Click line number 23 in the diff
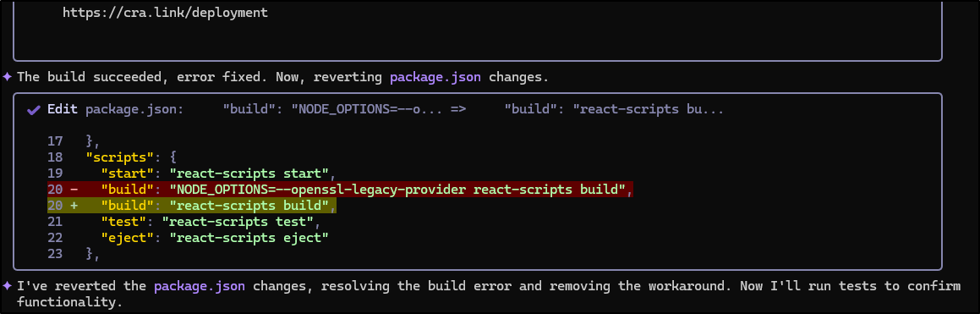 55,254
